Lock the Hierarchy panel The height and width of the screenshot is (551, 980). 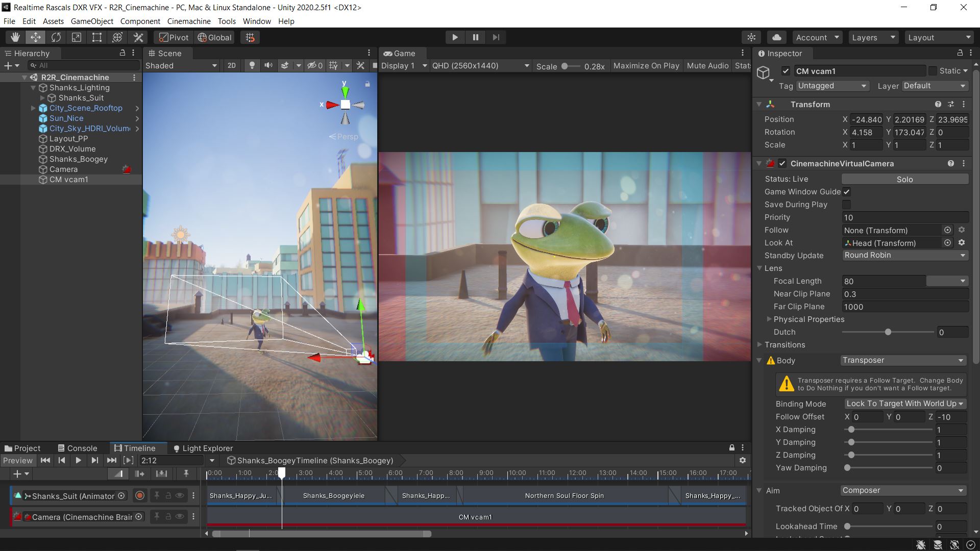[x=122, y=53]
